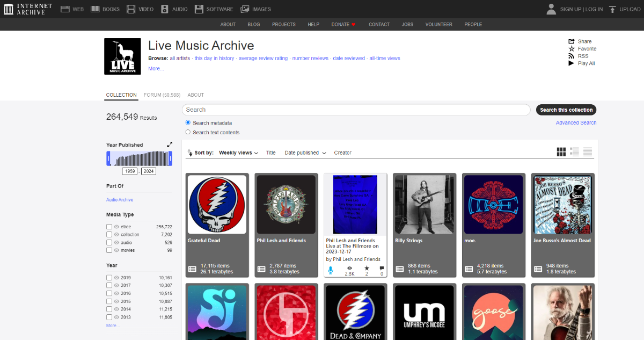Click the Favorite star icon
This screenshot has height=340, width=644.
click(x=572, y=49)
